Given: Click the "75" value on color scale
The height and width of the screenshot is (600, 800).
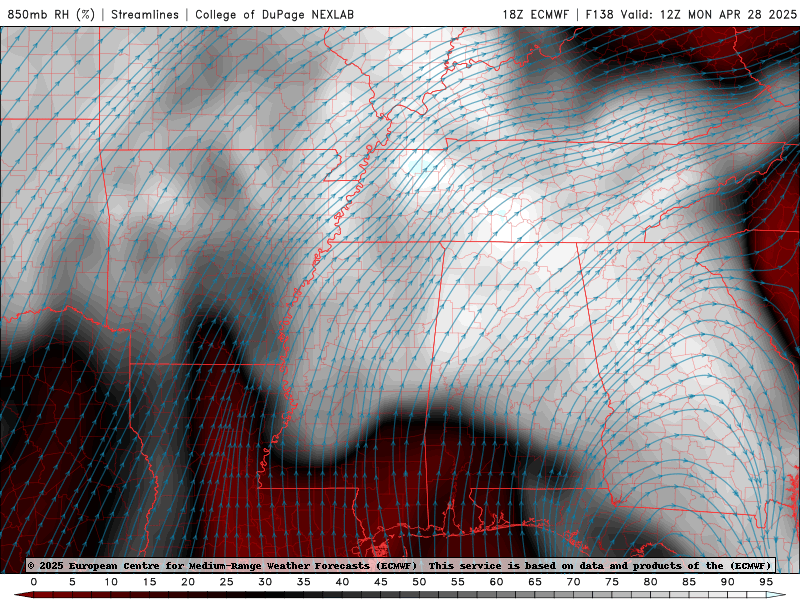Looking at the screenshot, I should point(612,582).
